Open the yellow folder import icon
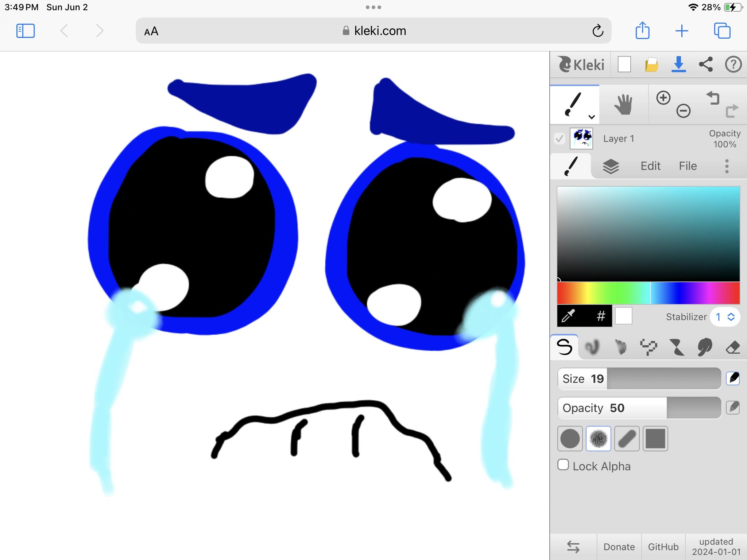Screen dimensions: 747x560 point(651,65)
